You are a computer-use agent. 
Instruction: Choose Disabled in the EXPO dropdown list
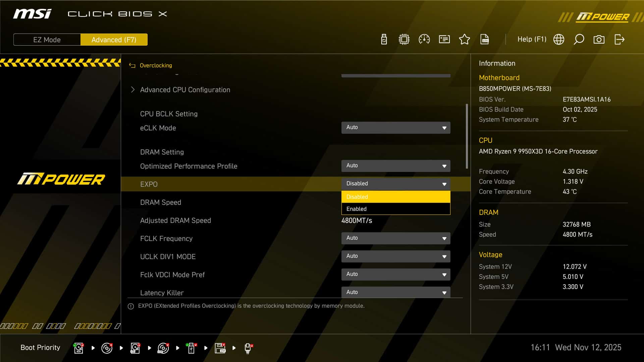point(396,197)
